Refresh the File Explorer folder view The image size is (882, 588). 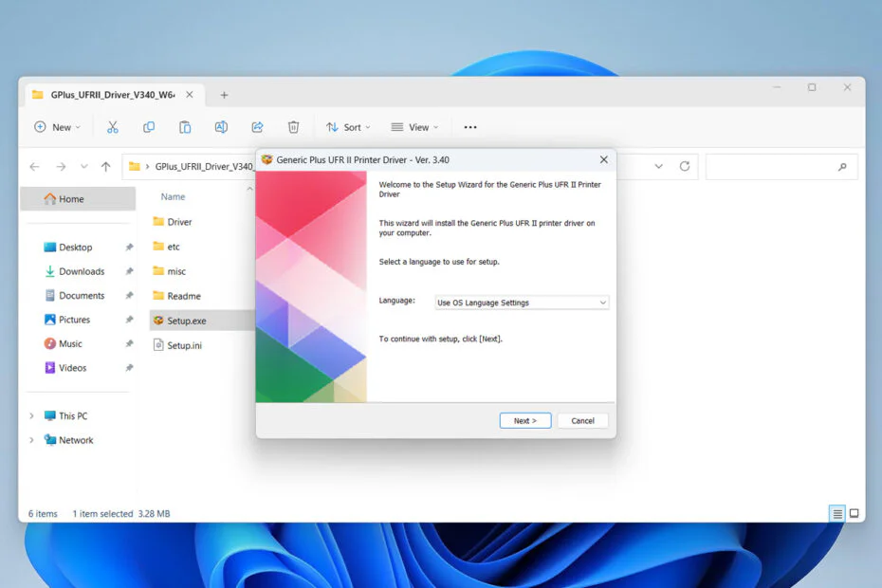coord(685,166)
